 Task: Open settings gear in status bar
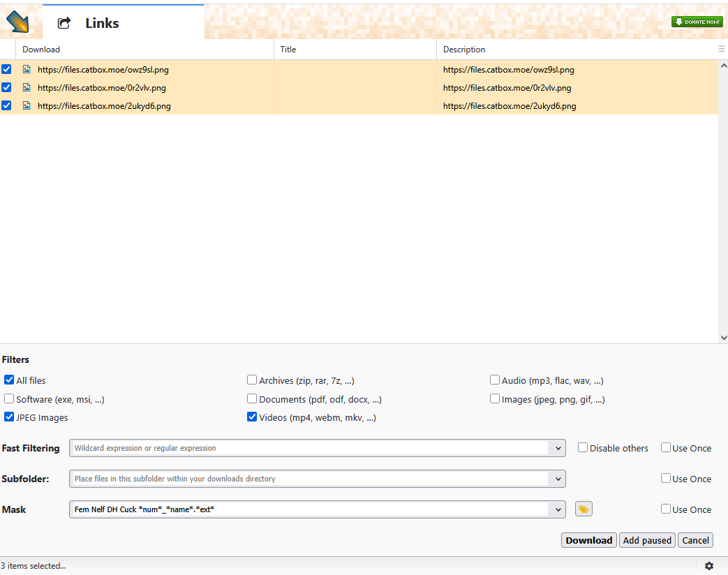[709, 566]
